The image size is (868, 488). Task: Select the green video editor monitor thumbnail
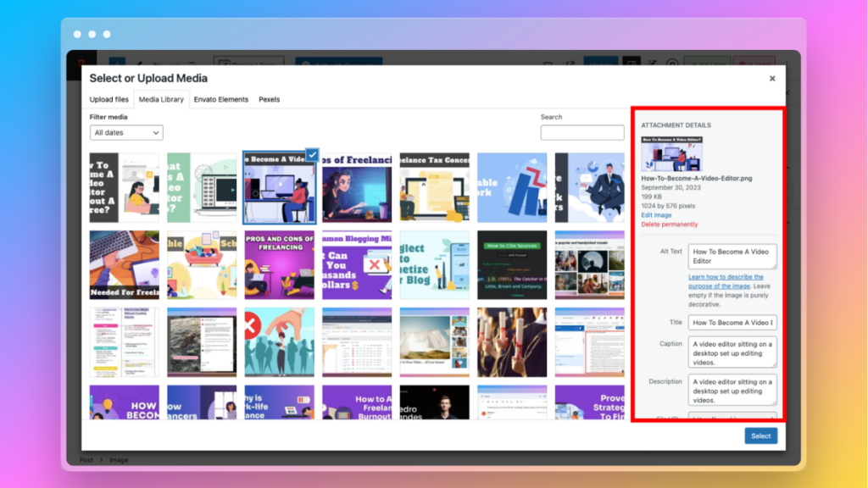click(202, 187)
